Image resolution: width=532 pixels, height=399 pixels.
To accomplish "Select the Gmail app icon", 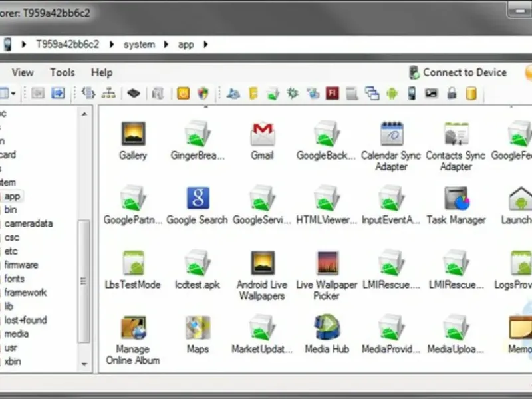I will pos(262,134).
